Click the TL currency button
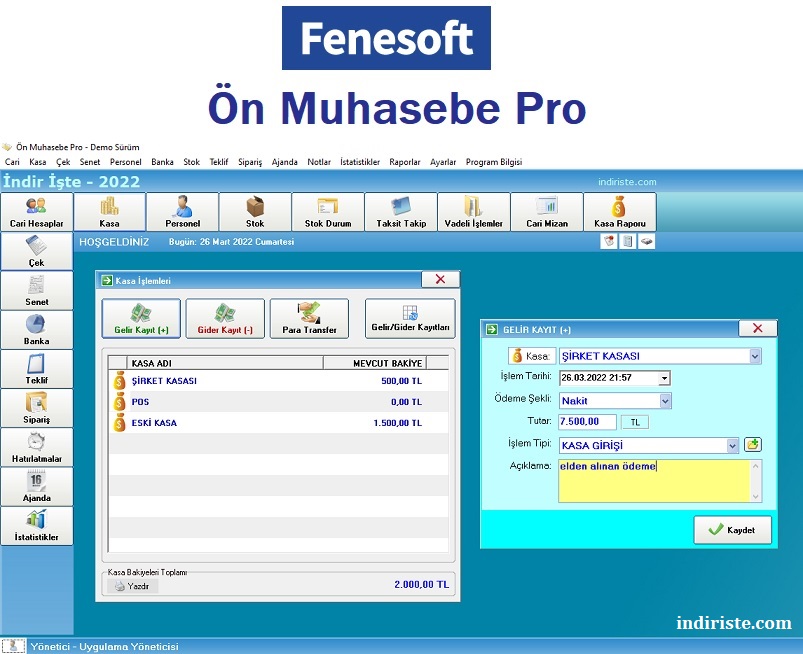Screen dimensions: 803x654 (635, 422)
